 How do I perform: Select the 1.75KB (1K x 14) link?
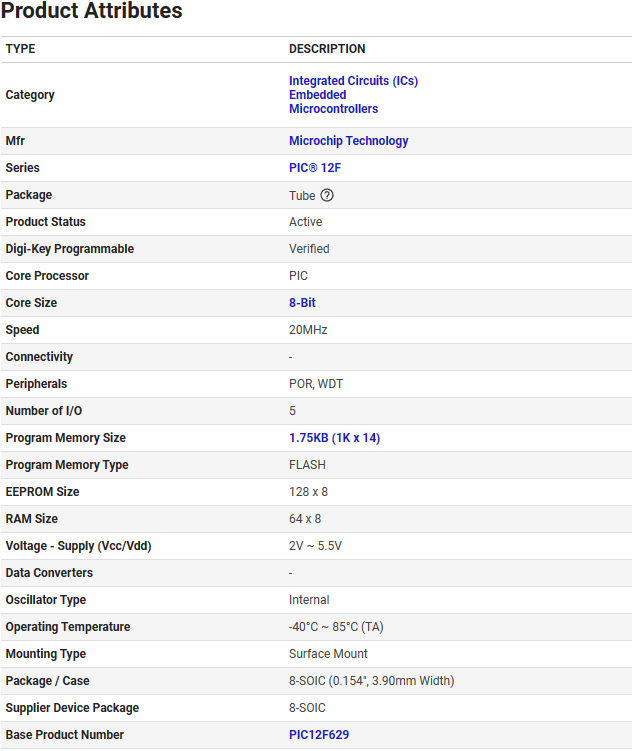[334, 438]
